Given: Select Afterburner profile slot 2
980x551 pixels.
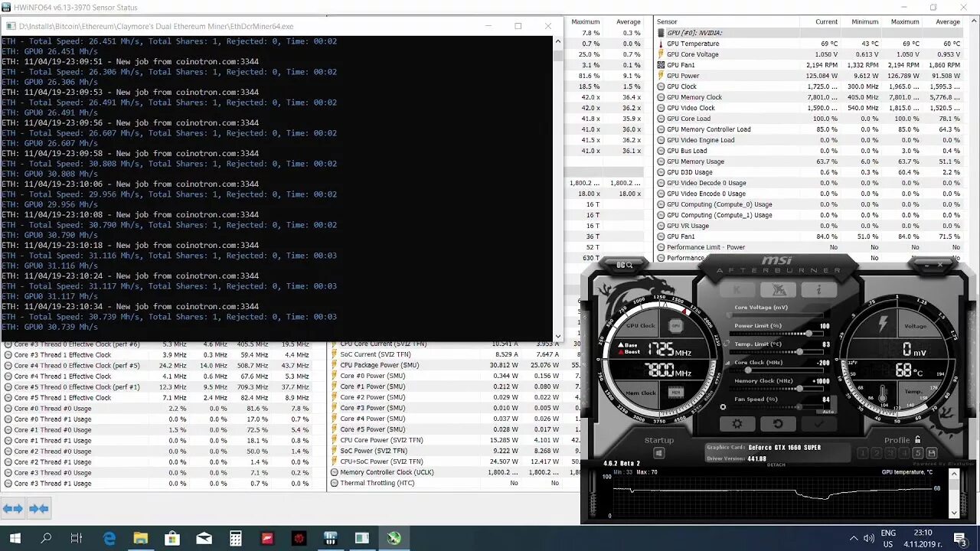Looking at the screenshot, I should point(877,453).
